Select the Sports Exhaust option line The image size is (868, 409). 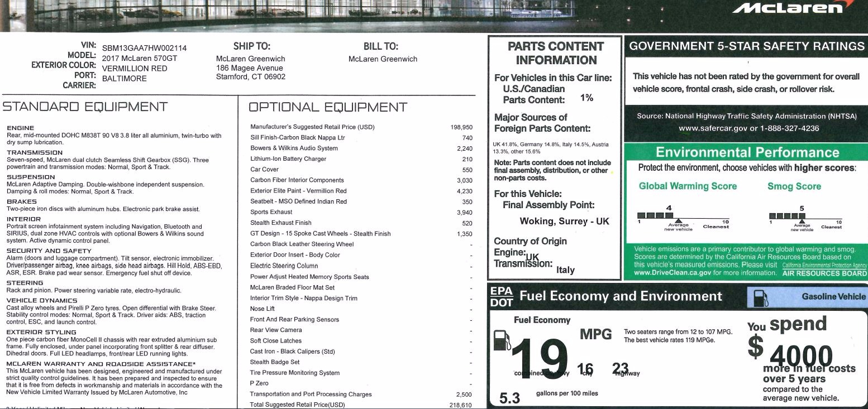point(271,212)
